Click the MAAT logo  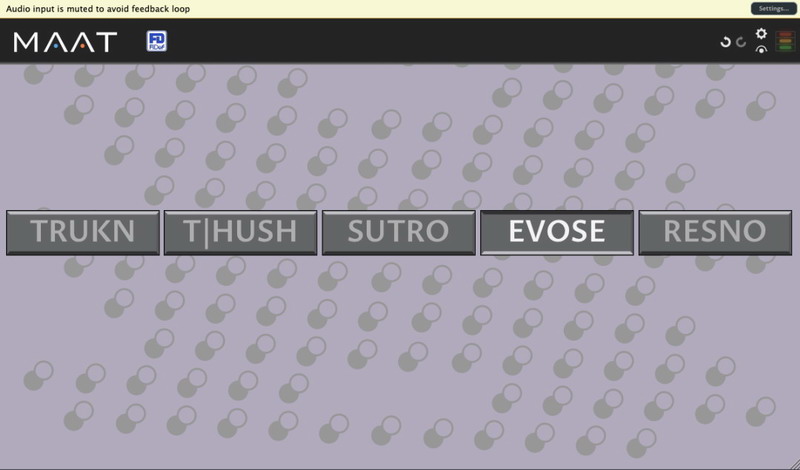pyautogui.click(x=65, y=42)
